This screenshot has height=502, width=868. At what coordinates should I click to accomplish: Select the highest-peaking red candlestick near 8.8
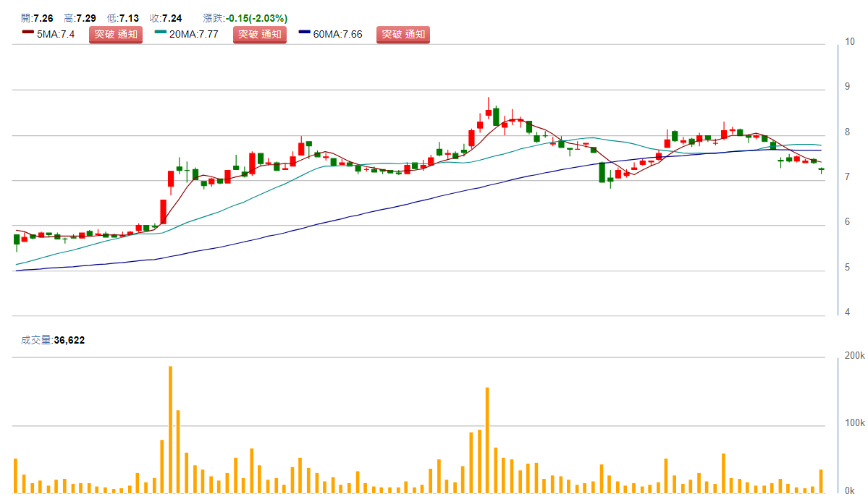488,111
